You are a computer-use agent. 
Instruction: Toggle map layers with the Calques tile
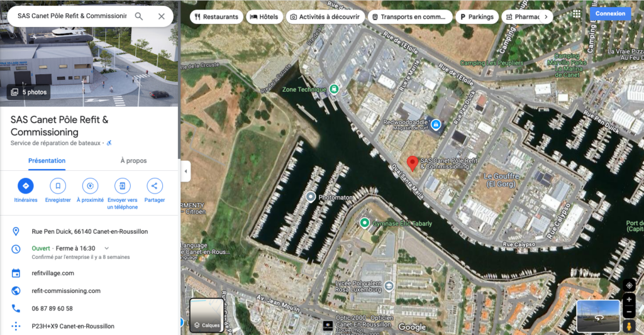206,316
